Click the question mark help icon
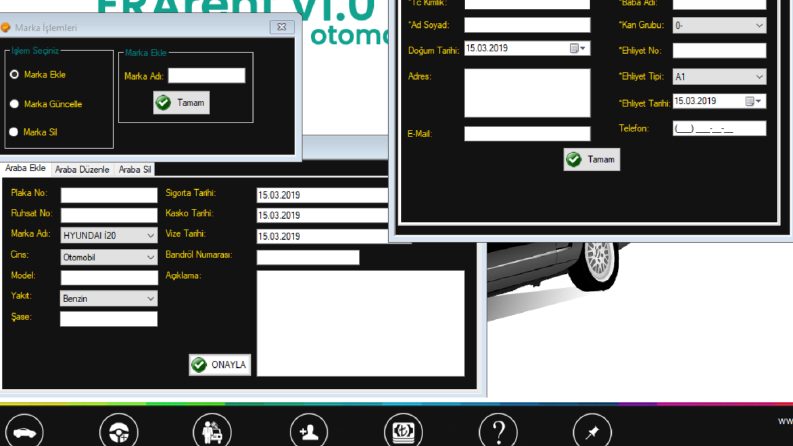This screenshot has width=793, height=446. (498, 431)
